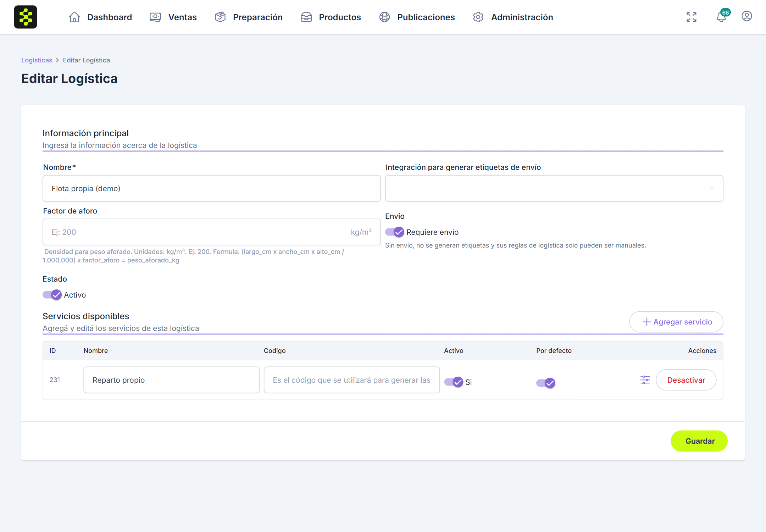Open the Dashboard menu

(x=100, y=17)
